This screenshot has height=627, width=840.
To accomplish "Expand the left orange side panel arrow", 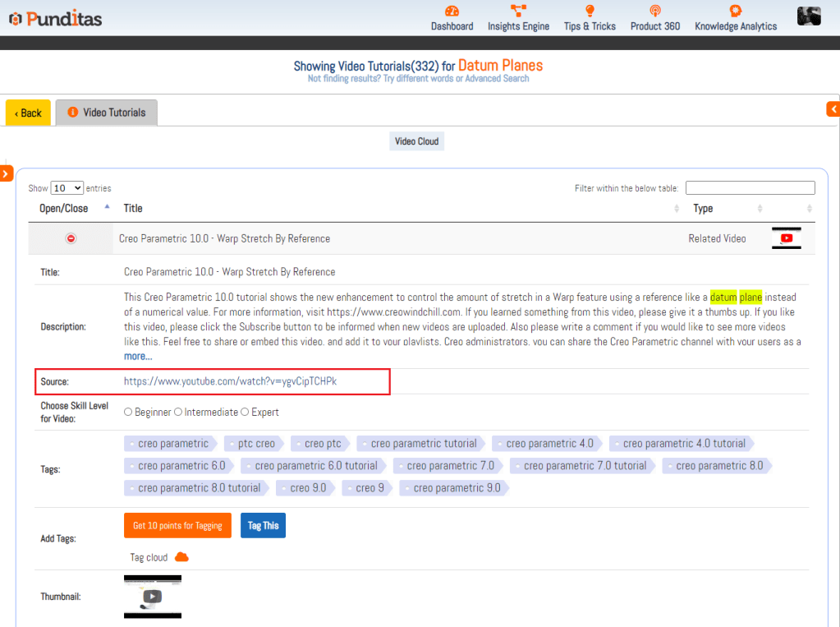I will 6,173.
